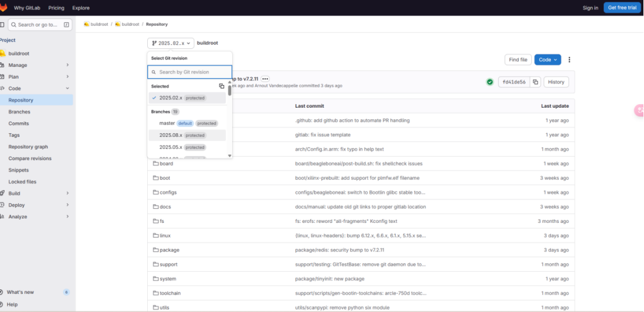Click the Sign in link

click(x=590, y=8)
